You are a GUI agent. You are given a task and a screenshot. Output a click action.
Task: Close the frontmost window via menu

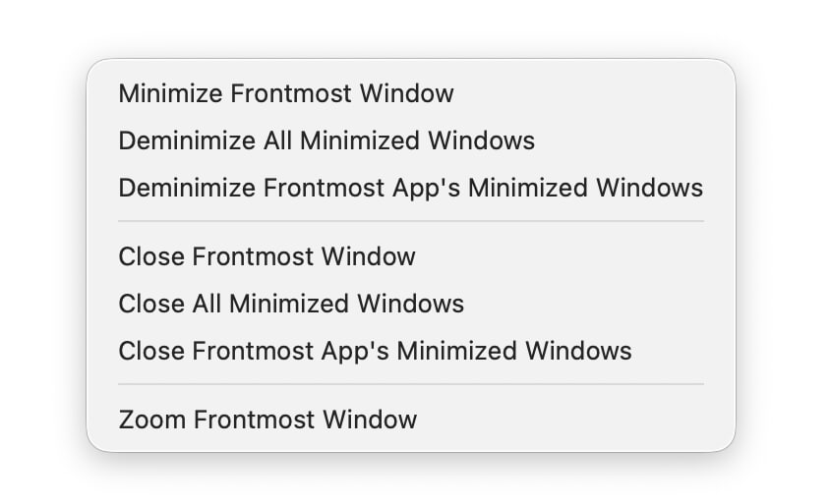coord(267,256)
